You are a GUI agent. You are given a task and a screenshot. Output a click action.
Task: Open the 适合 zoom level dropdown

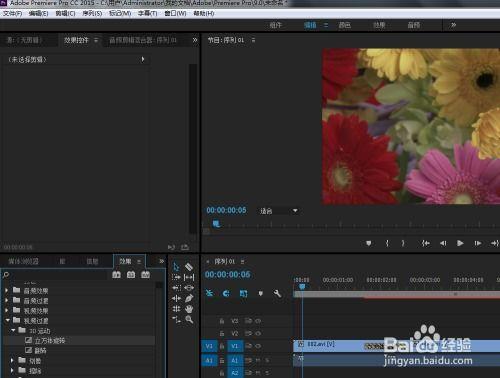tap(279, 211)
